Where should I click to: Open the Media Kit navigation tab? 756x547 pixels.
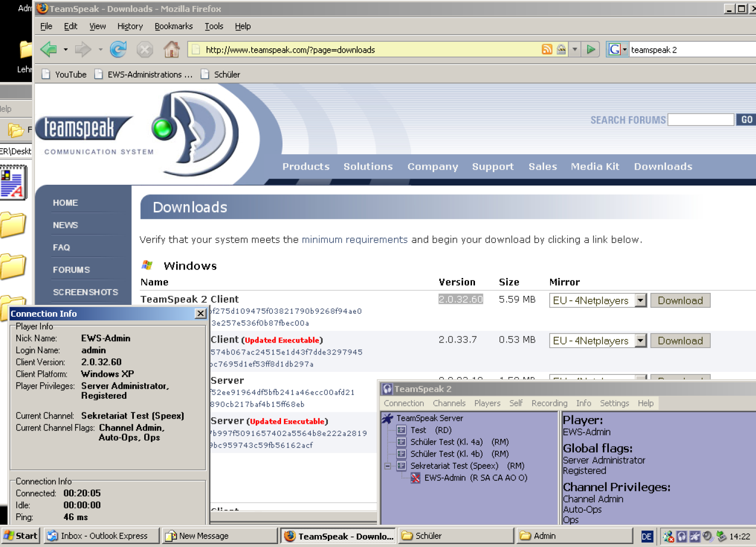coord(595,167)
